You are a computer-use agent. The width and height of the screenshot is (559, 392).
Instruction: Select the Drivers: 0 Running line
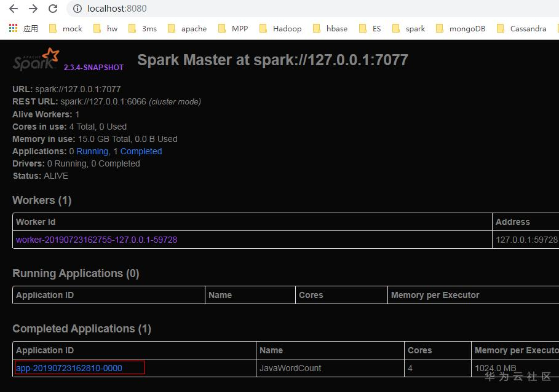pyautogui.click(x=76, y=164)
